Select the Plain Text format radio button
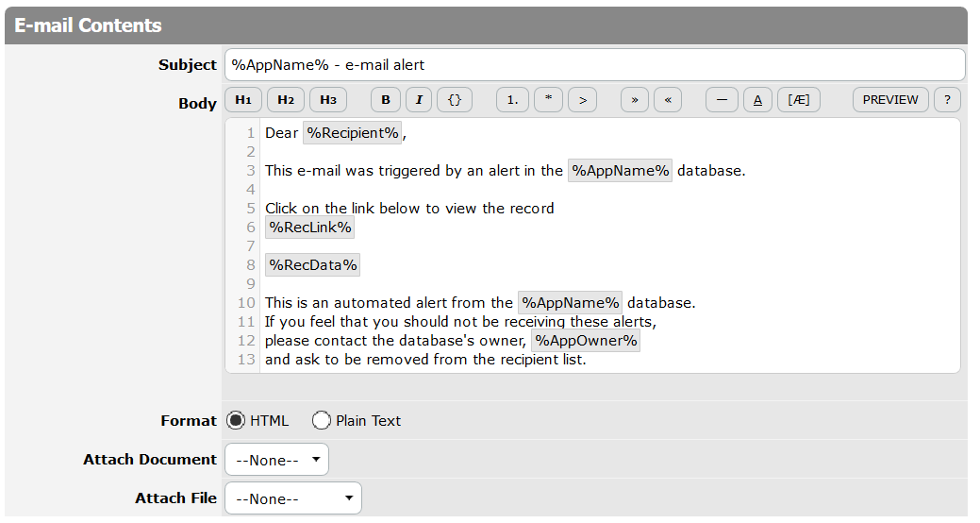Screen dimensions: 980x523 coord(322,420)
